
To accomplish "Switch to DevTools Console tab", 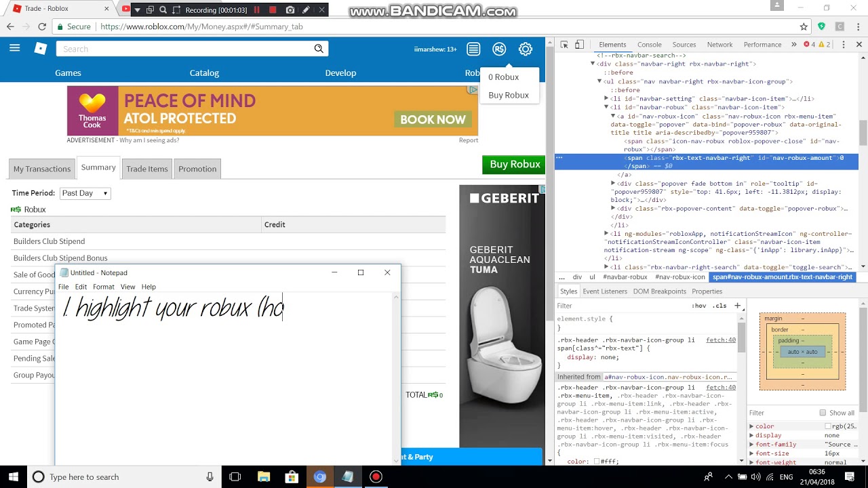I will pos(649,44).
